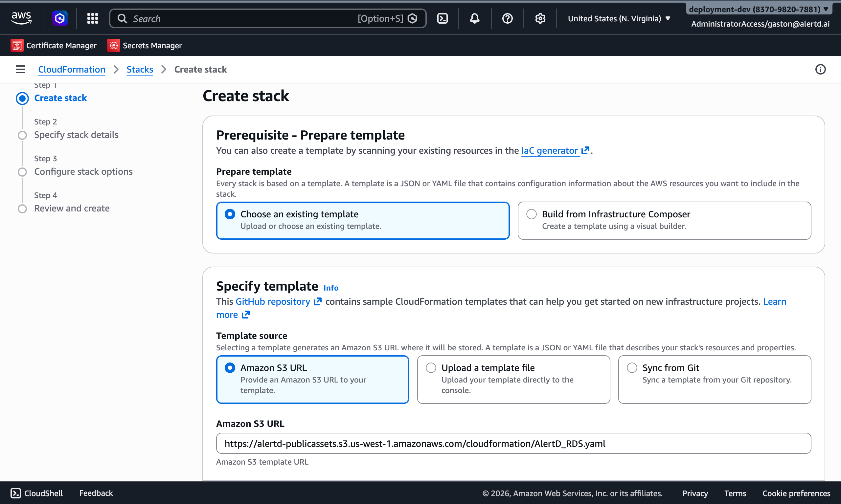This screenshot has height=504, width=841.
Task: Select Upload a template file radio
Action: [x=431, y=368]
